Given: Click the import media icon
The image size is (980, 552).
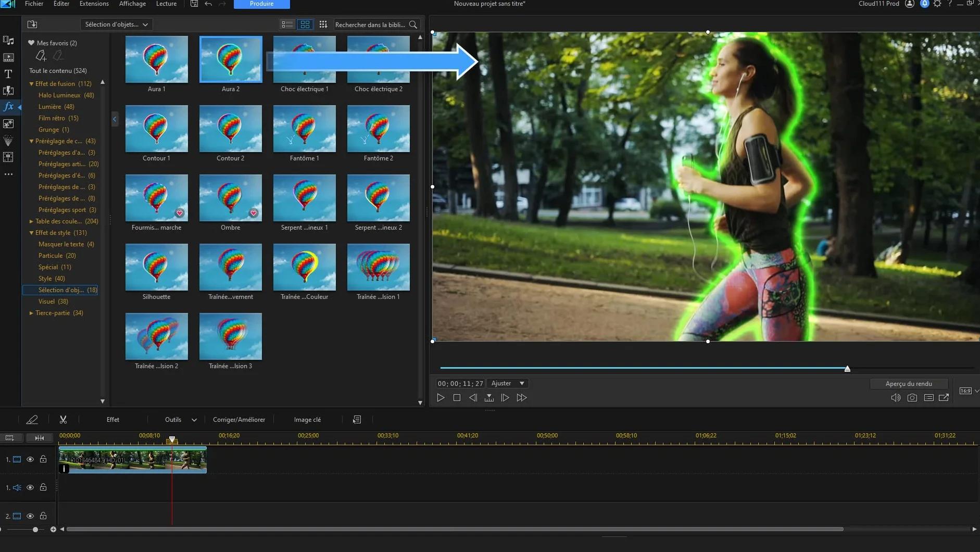Looking at the screenshot, I should click(32, 24).
